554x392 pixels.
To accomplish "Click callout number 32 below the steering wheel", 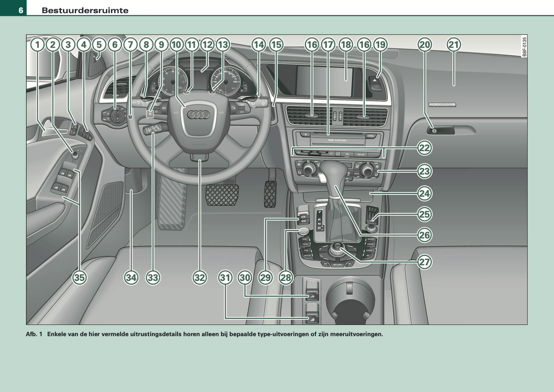I will (x=199, y=277).
